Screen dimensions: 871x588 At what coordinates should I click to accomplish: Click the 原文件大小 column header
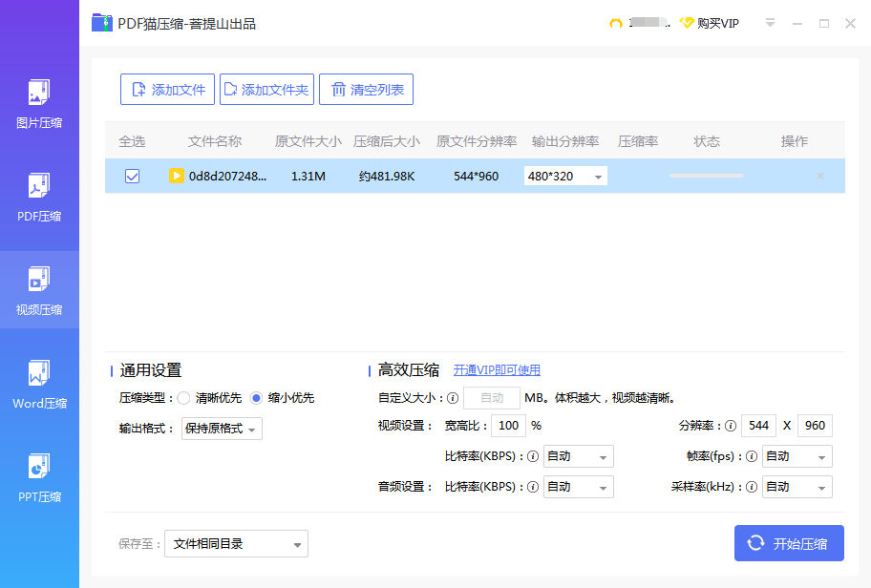(308, 141)
